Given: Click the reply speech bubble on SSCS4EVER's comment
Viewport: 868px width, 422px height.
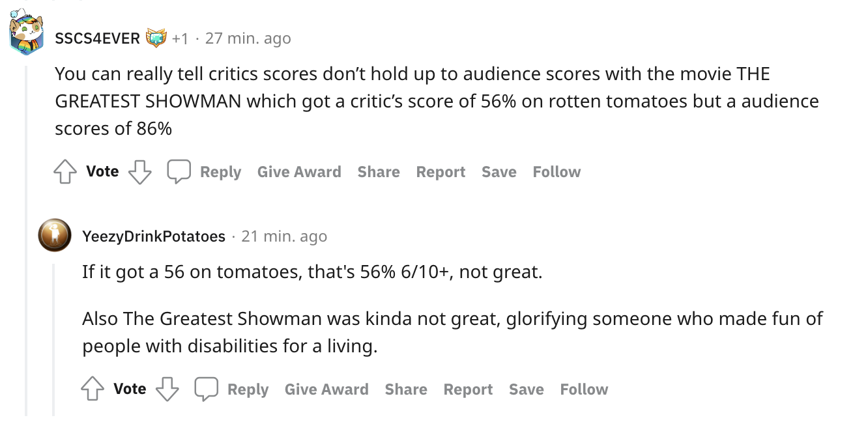Looking at the screenshot, I should pos(179,172).
